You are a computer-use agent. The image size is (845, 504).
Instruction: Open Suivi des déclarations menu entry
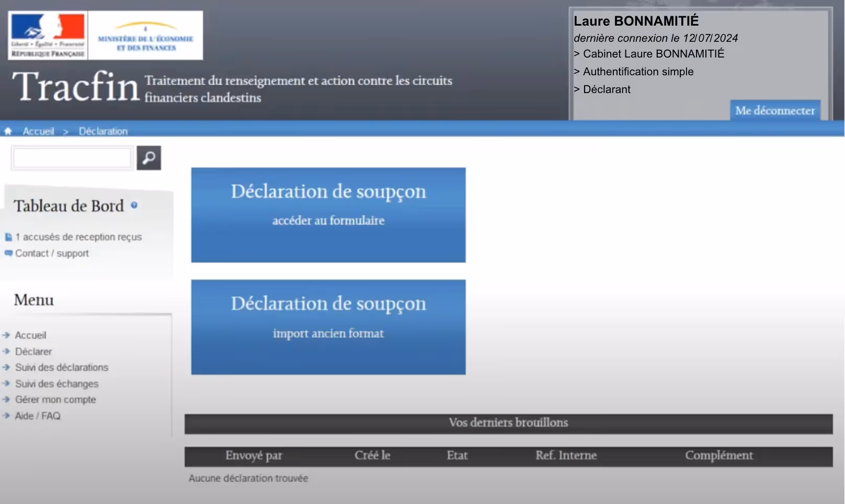[x=62, y=368]
